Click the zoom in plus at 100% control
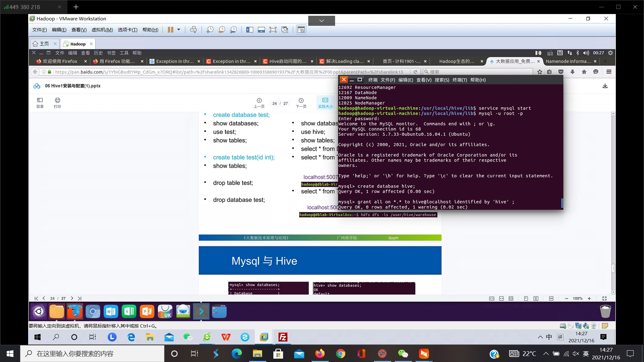 click(x=589, y=298)
